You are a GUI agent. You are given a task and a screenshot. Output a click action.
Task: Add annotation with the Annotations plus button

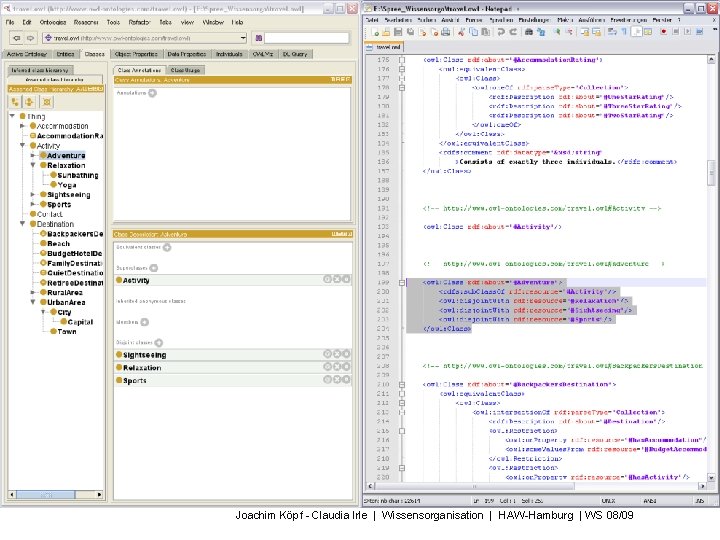click(x=152, y=93)
